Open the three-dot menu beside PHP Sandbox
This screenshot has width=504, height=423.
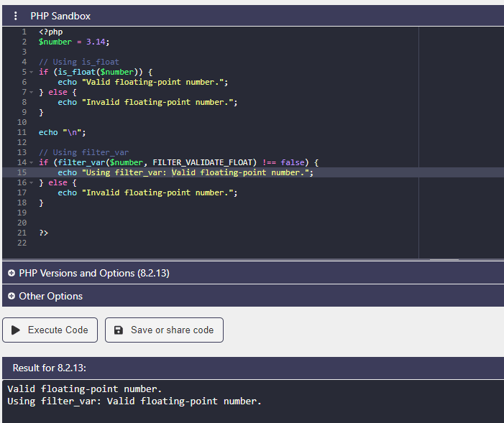coord(15,16)
